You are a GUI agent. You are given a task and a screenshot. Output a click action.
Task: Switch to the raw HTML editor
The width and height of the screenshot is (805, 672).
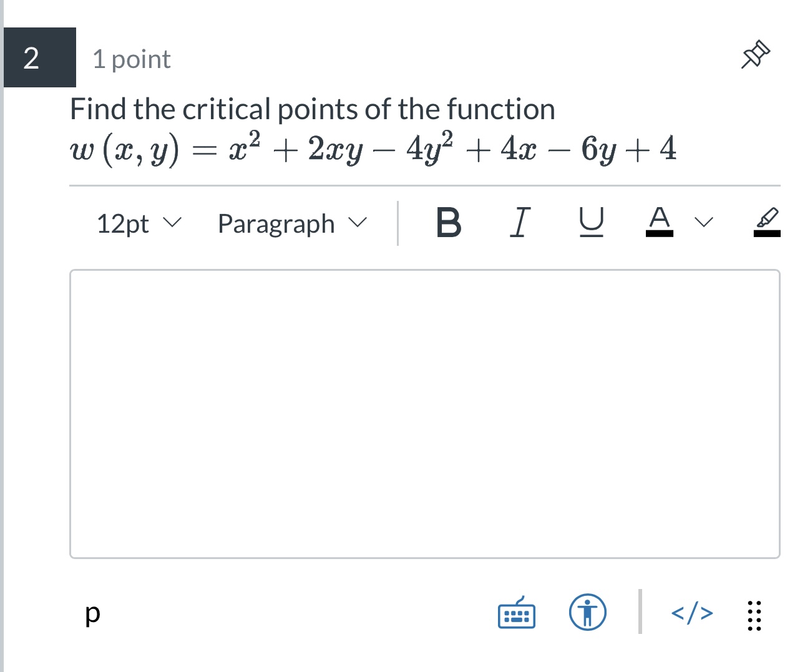[691, 613]
